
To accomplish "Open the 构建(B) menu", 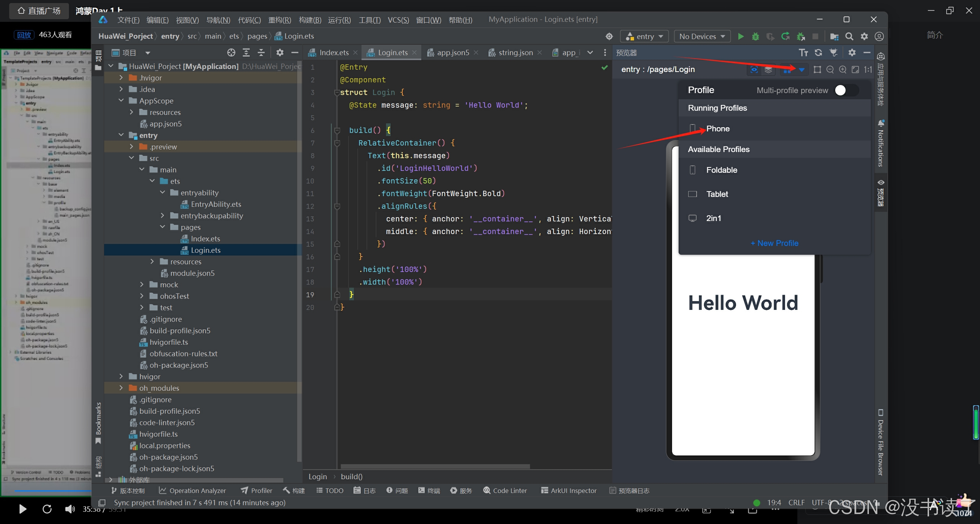I will coord(310,20).
